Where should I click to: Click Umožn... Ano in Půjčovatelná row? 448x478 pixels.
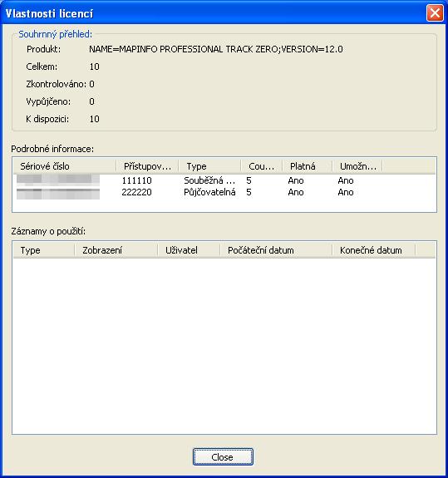346,192
